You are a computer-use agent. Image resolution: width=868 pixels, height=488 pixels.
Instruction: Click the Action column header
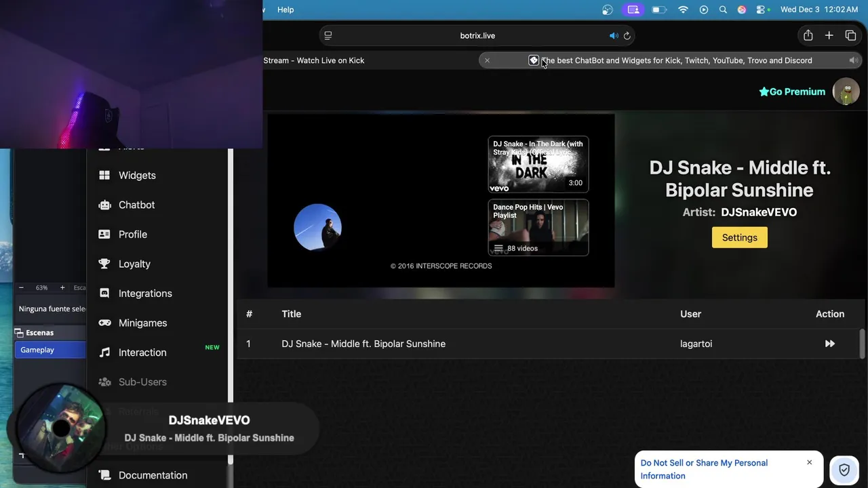(x=830, y=314)
